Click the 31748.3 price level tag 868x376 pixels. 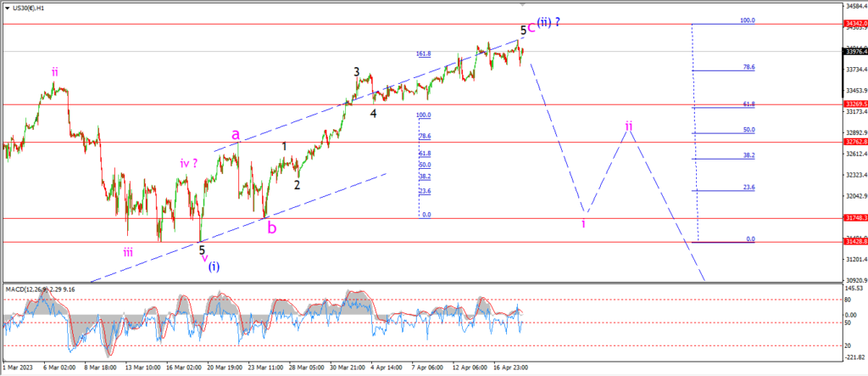(x=855, y=218)
